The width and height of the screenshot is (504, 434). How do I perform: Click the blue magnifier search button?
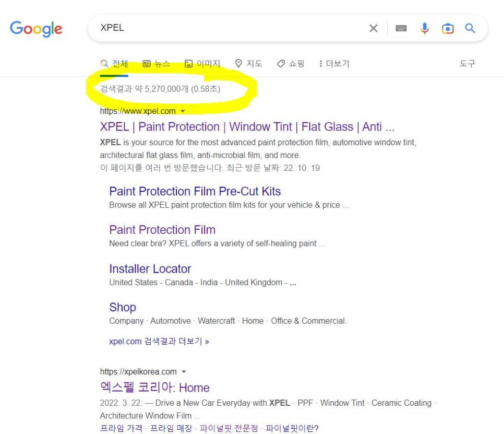(x=470, y=28)
